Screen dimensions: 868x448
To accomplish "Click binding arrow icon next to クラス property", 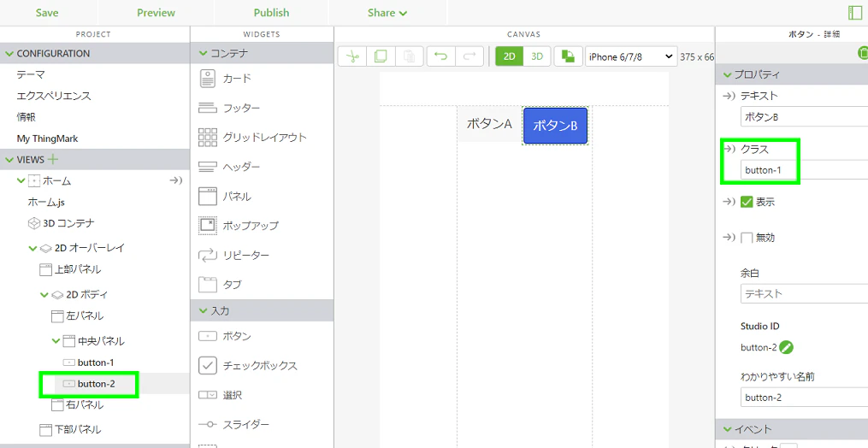I will (x=729, y=149).
